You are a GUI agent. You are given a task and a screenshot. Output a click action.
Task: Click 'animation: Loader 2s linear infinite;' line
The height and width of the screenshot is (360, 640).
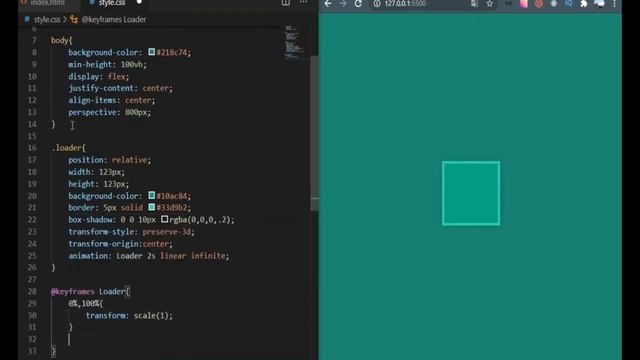[x=149, y=256]
